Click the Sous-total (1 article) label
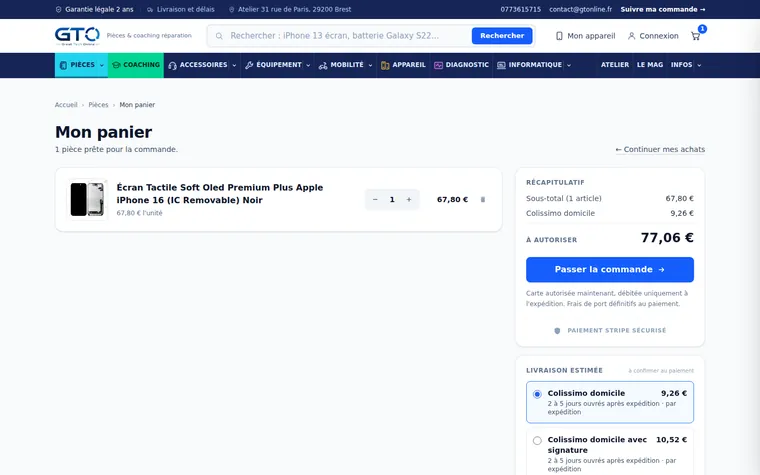 (x=564, y=199)
